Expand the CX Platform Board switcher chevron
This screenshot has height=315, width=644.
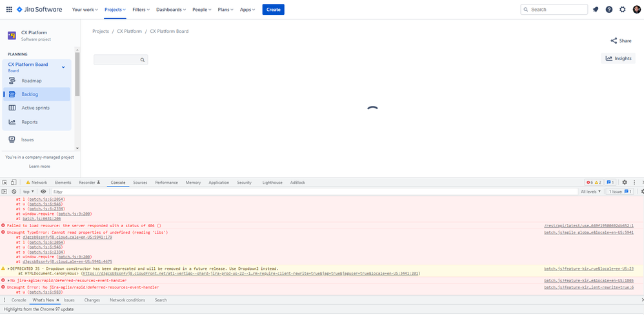[63, 67]
